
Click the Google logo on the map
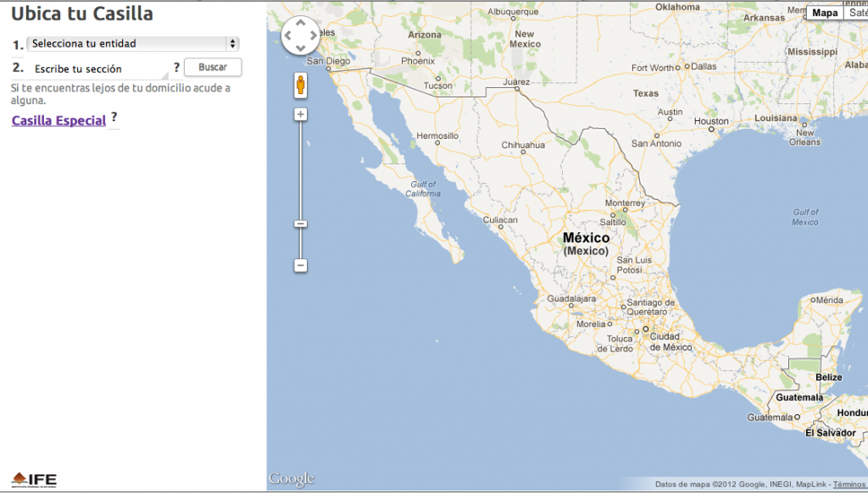click(291, 479)
